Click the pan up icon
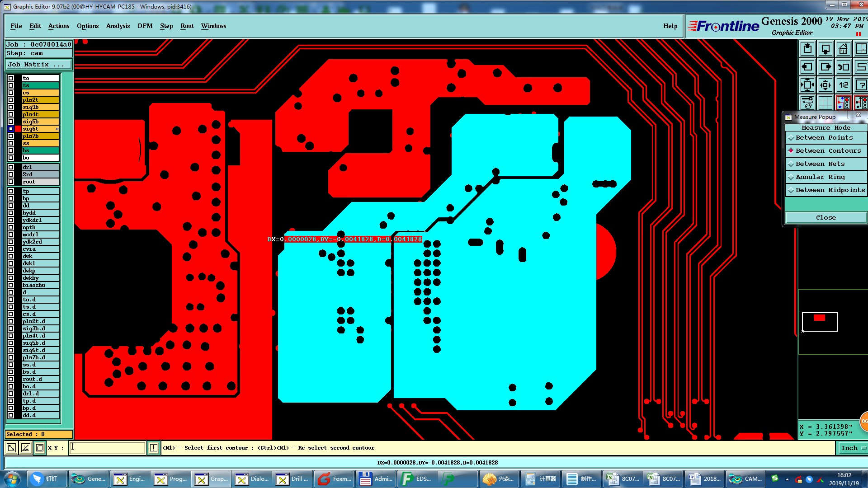 (807, 49)
